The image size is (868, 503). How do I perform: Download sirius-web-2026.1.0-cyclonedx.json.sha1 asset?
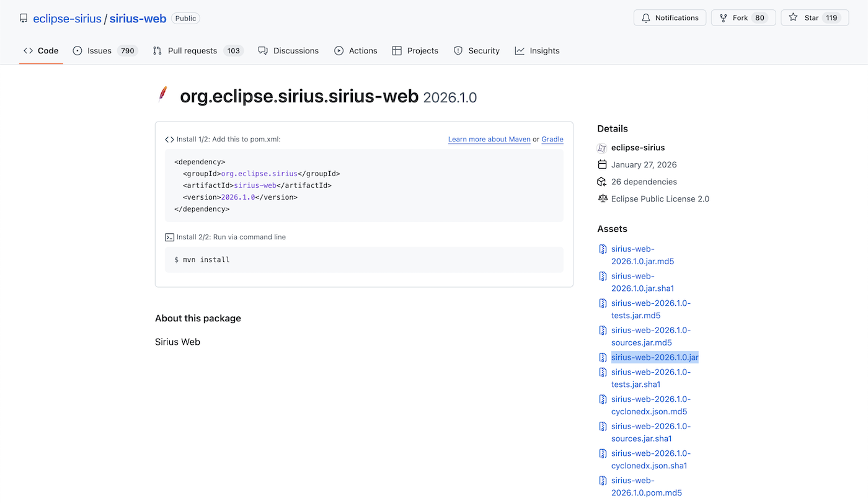651,460
